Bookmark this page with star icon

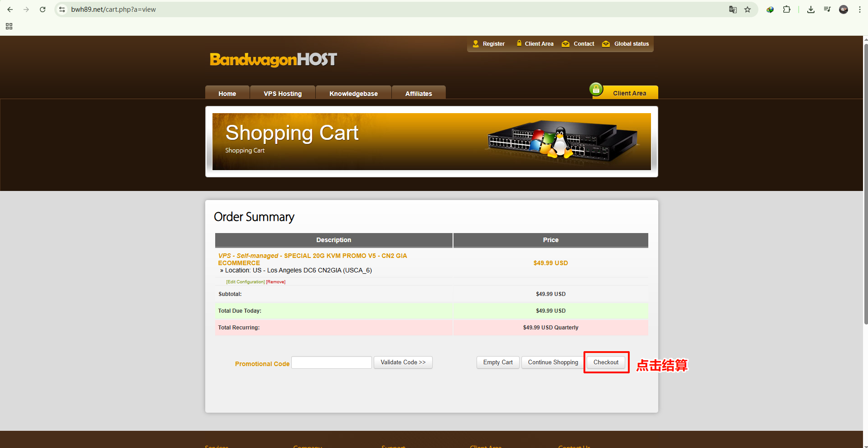coord(747,10)
